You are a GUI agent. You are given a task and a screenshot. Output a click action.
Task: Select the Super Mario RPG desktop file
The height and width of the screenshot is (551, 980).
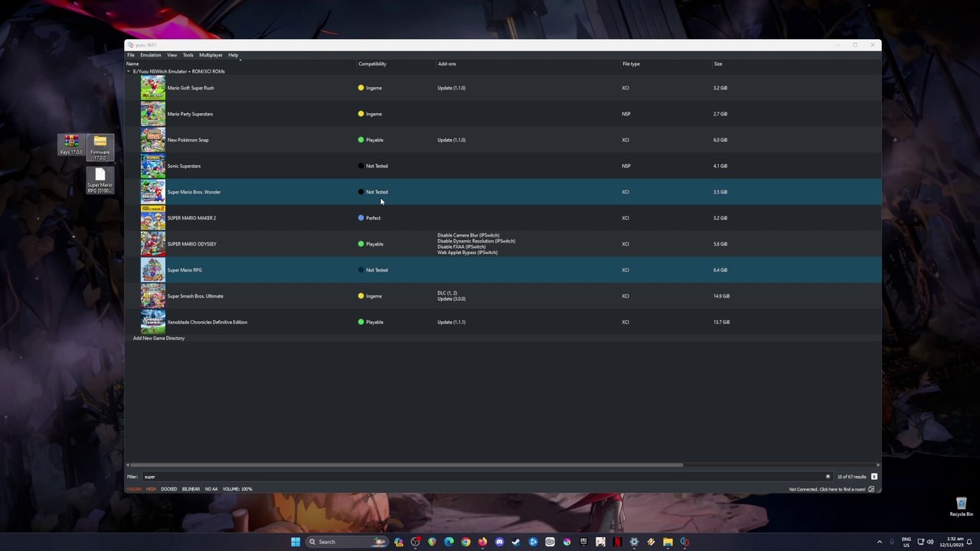click(x=100, y=181)
